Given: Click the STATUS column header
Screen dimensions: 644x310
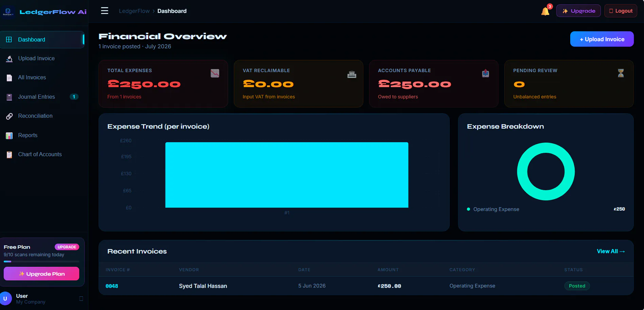Looking at the screenshot, I should click(574, 270).
